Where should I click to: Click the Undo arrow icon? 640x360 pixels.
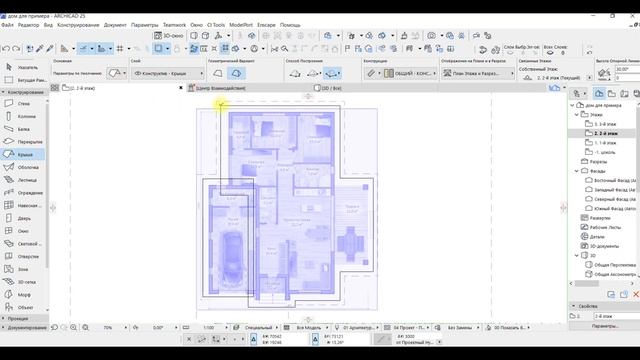coord(6,49)
